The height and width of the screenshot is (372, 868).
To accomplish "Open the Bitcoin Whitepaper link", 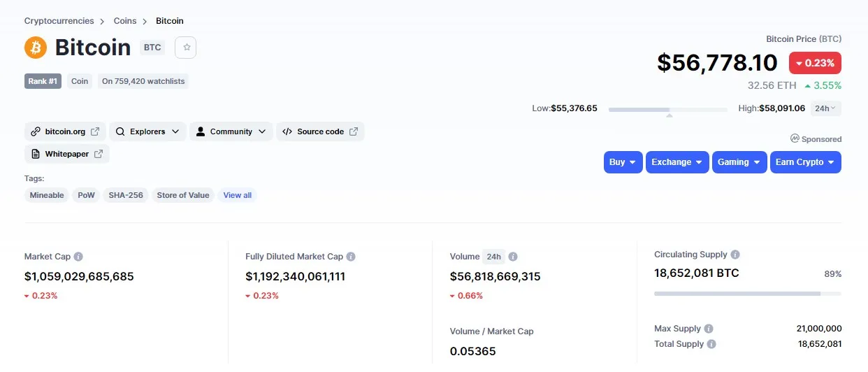I will point(67,154).
